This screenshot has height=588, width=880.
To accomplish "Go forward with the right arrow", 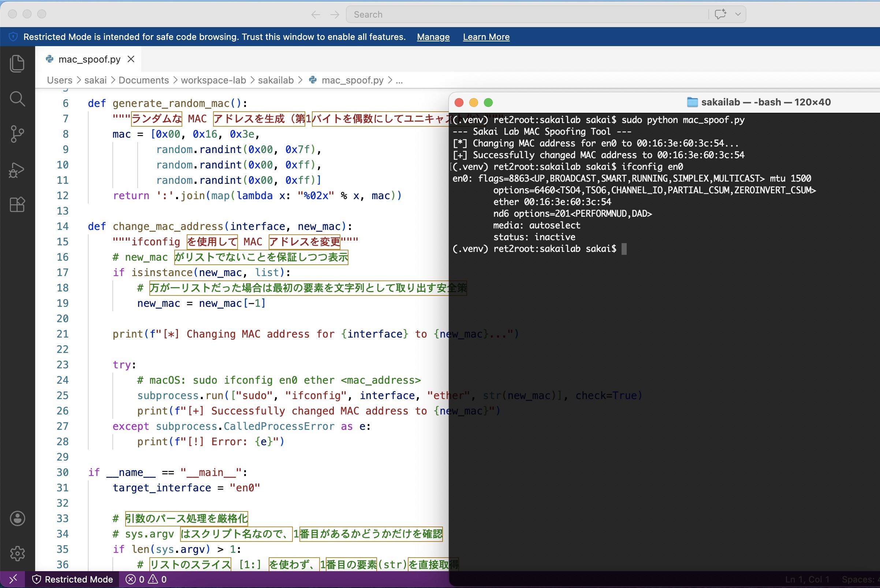I will (x=335, y=15).
